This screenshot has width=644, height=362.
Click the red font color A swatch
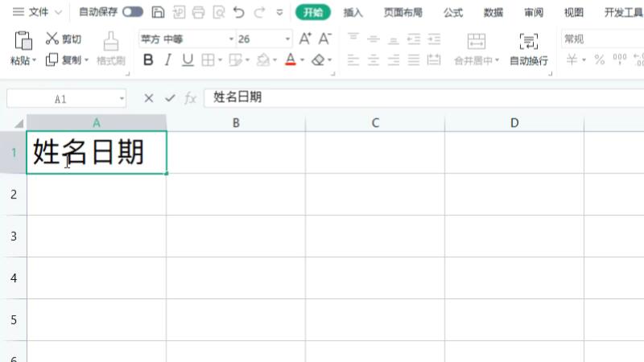(290, 60)
